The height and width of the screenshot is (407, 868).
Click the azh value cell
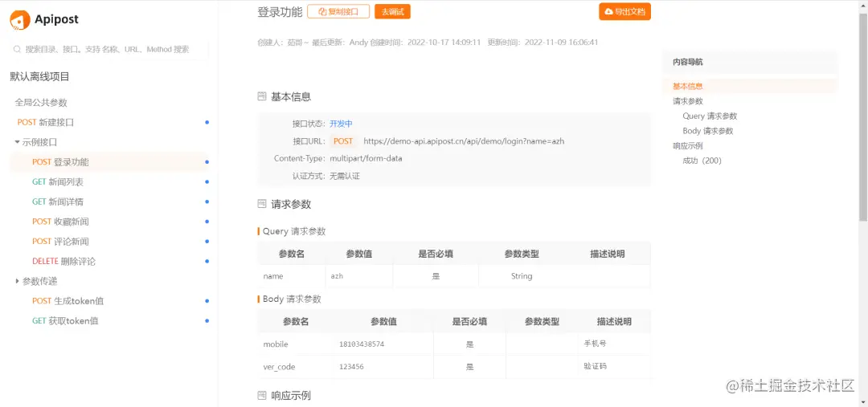point(359,276)
